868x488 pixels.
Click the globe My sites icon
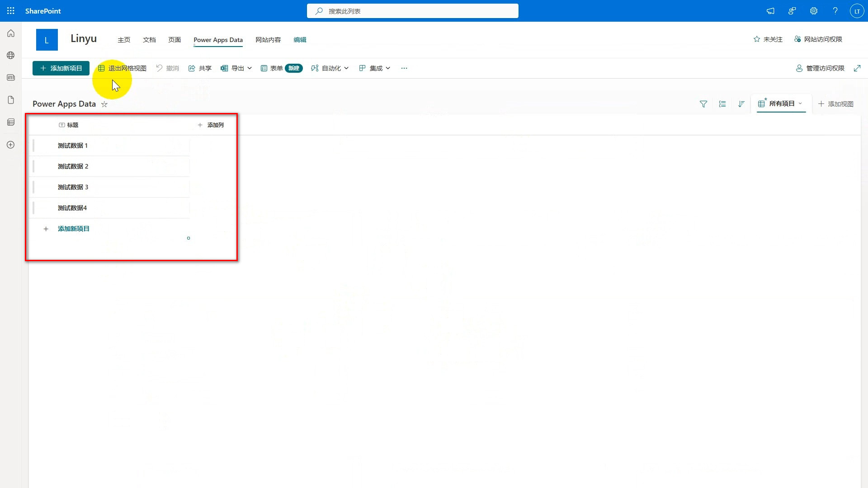(11, 55)
